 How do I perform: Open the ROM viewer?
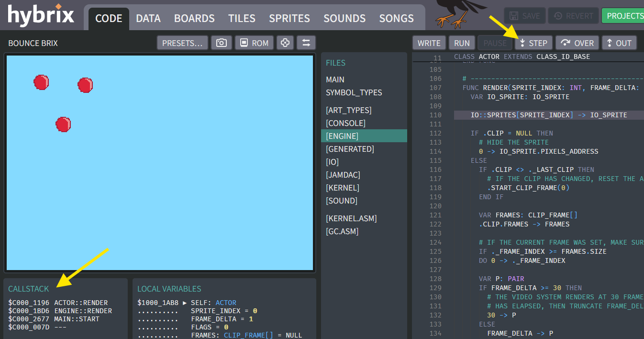[x=254, y=43]
